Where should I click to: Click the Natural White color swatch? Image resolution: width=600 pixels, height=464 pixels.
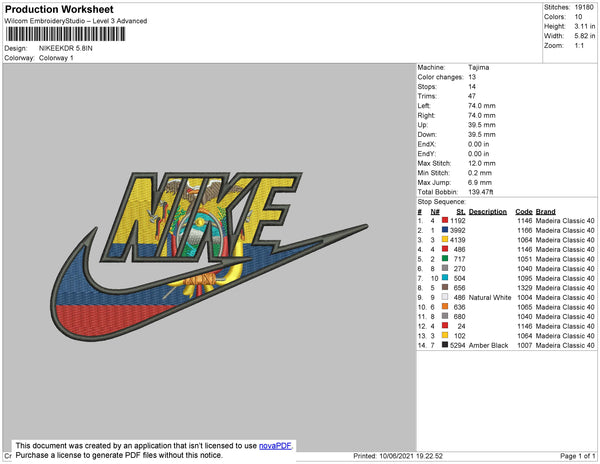tap(445, 297)
